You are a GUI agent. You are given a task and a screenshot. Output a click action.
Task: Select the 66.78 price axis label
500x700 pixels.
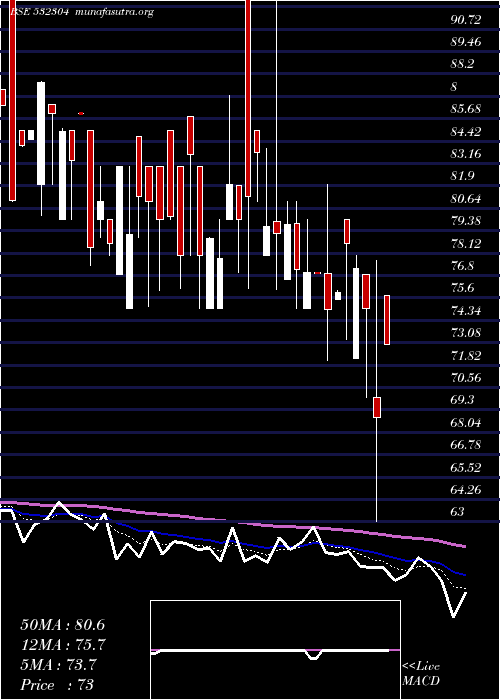click(466, 445)
